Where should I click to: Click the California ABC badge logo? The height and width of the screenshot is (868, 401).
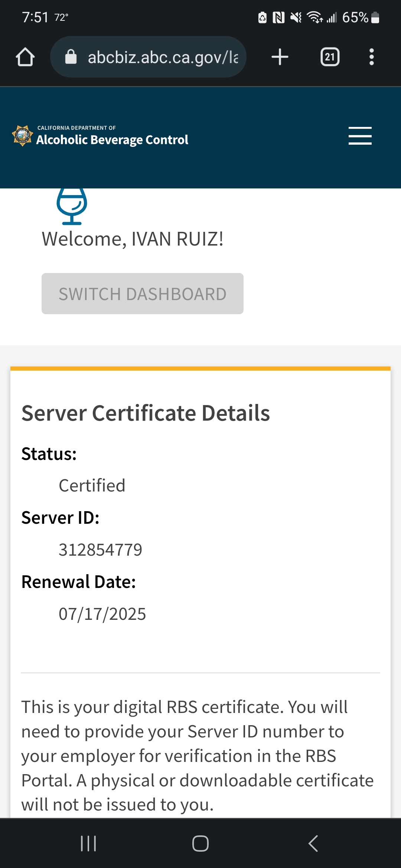tap(23, 136)
